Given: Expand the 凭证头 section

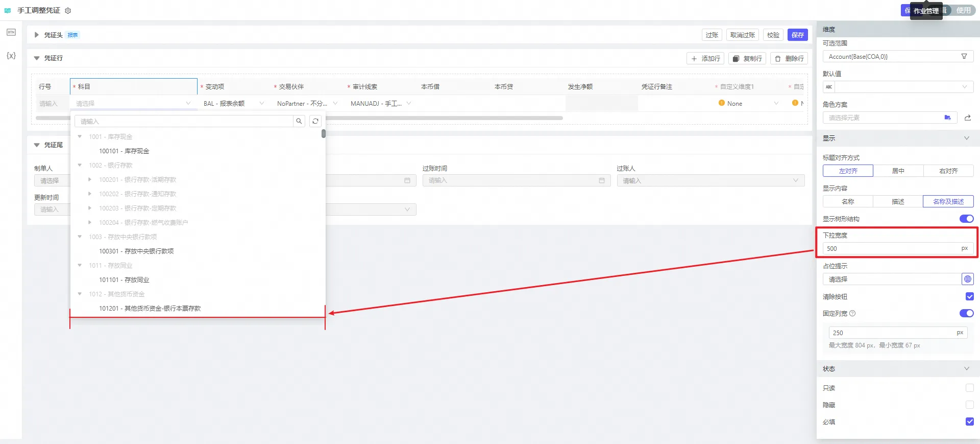Looking at the screenshot, I should (x=36, y=35).
